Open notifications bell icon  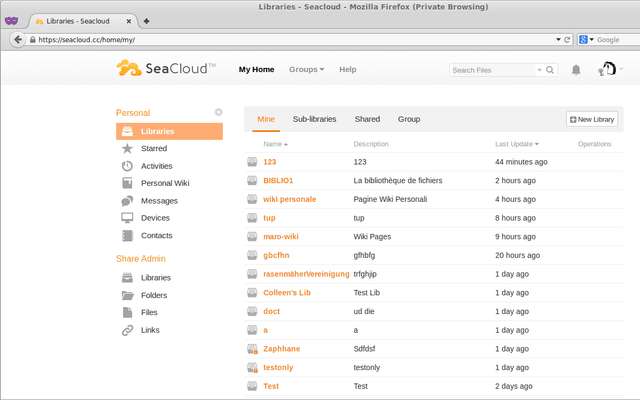(576, 70)
